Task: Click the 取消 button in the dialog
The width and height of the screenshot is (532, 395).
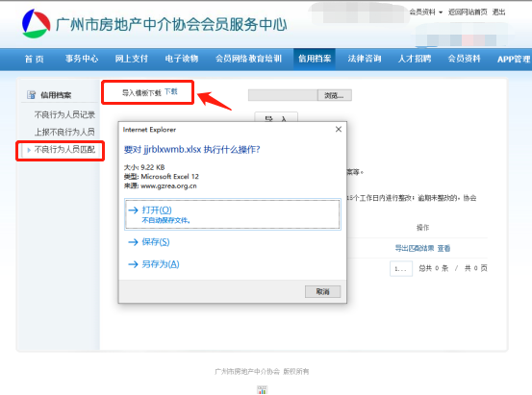Action: [322, 291]
